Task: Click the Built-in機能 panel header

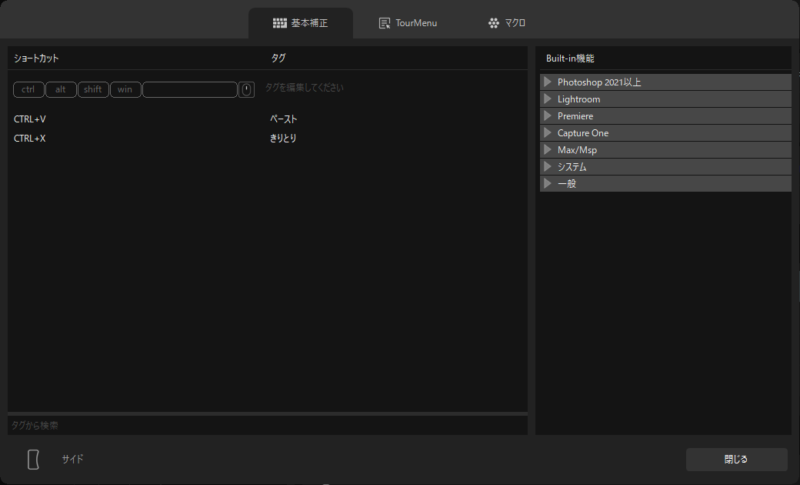Action: pos(570,58)
